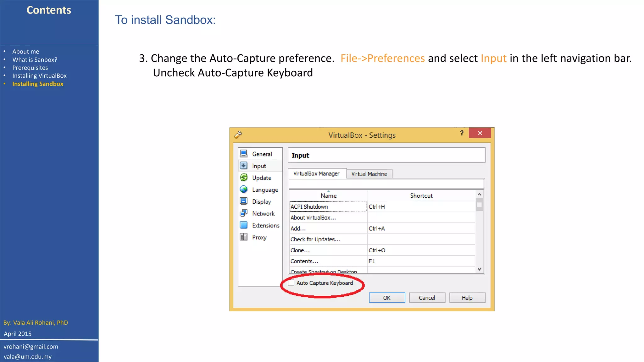Click the shortcut filter search field

(x=386, y=184)
